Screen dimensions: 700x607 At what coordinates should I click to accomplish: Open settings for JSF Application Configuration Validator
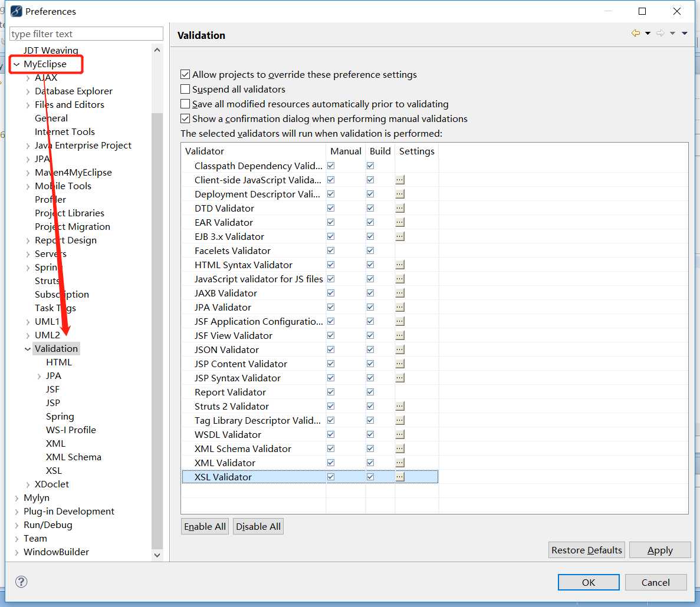click(x=400, y=321)
